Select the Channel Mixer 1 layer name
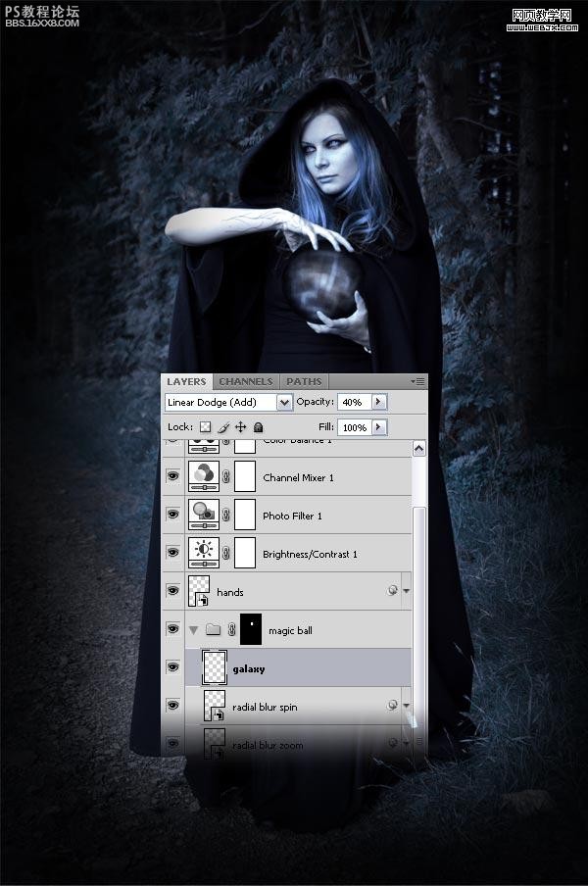588x886 pixels. click(x=298, y=477)
